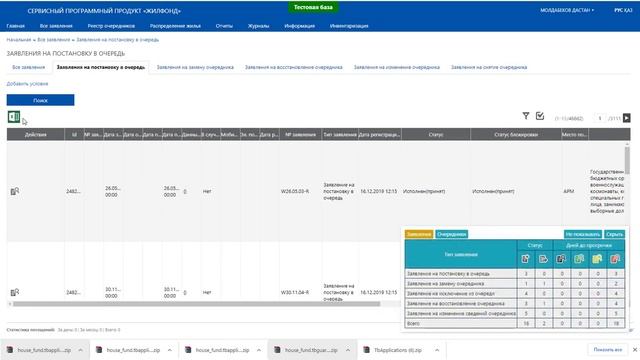The height and width of the screenshot is (360, 640).
Task: Open the Реестр очередников menu
Action: (x=111, y=26)
